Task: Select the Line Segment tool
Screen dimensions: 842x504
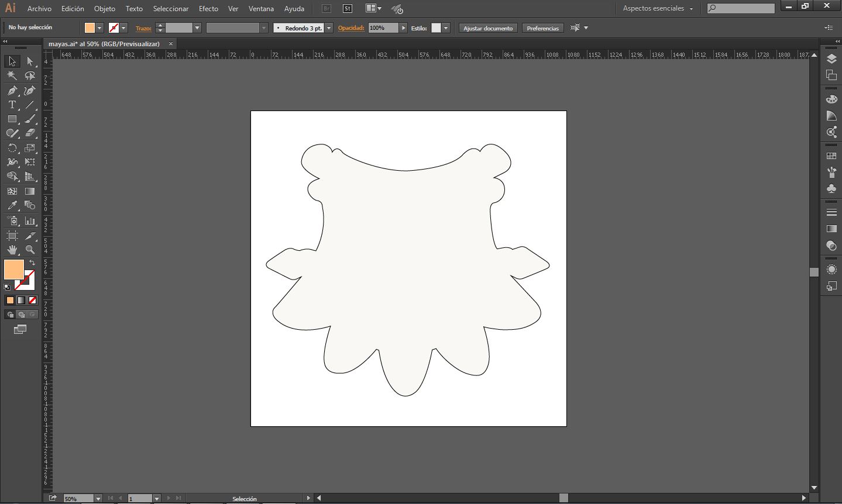Action: pos(30,105)
